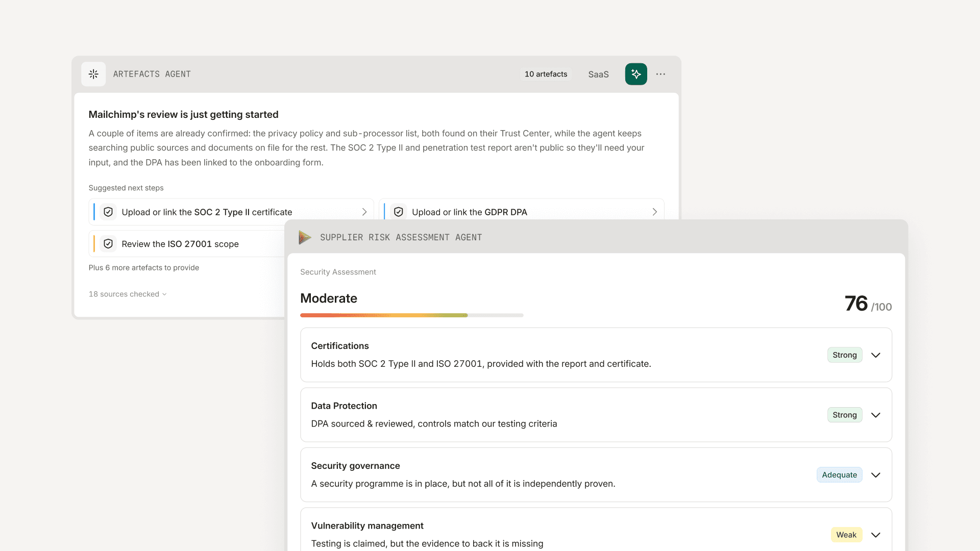Click the Strong badge on Certifications
The width and height of the screenshot is (980, 551).
(x=845, y=355)
